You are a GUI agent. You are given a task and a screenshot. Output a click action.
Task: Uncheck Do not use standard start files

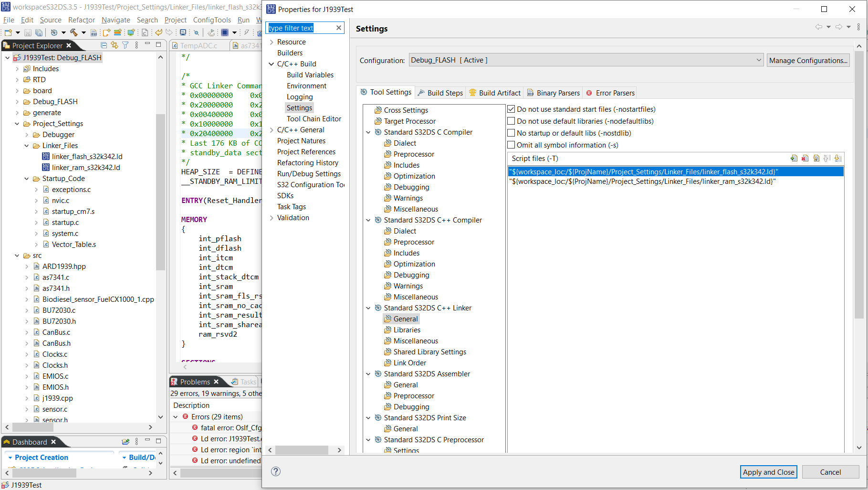[511, 109]
